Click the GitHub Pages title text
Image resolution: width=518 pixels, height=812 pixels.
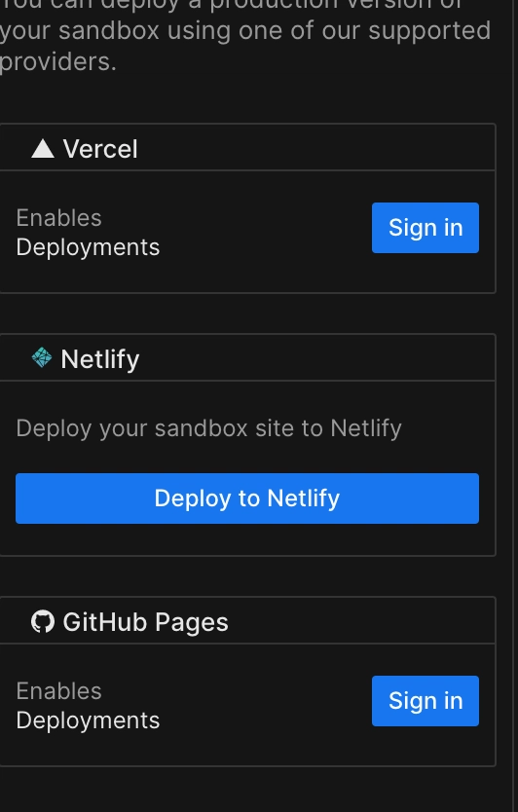point(145,622)
